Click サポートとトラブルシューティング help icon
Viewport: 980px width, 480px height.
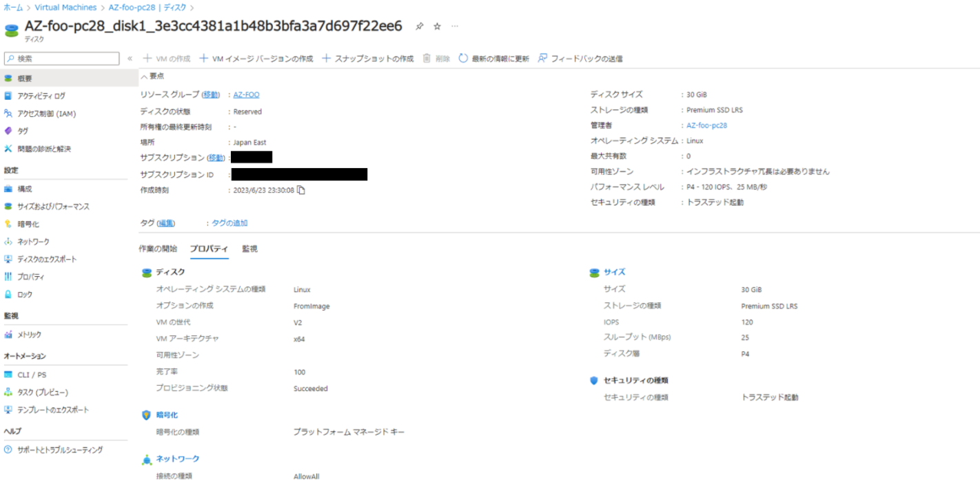[x=8, y=450]
